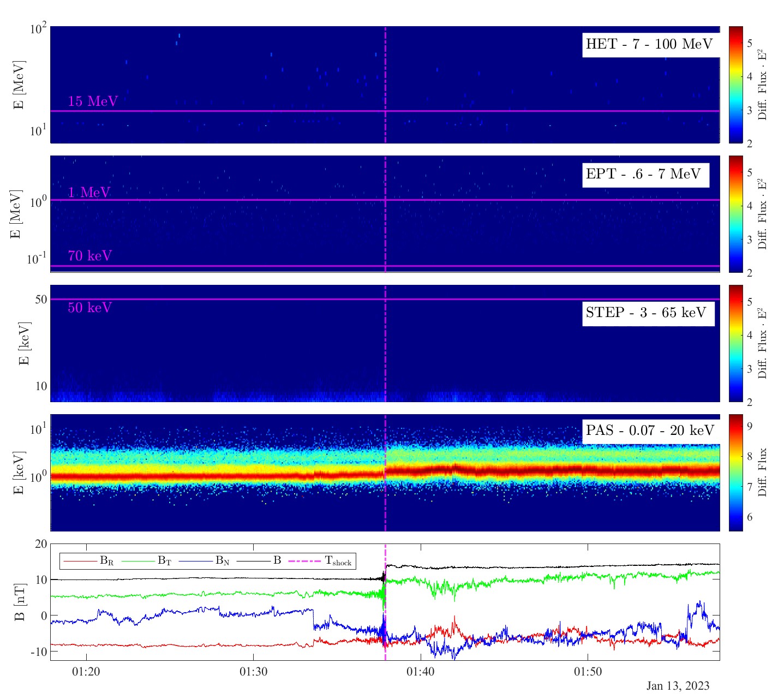
Task: Select the 'STEP - 3 - 65 keV' label box
Action: 648,313
